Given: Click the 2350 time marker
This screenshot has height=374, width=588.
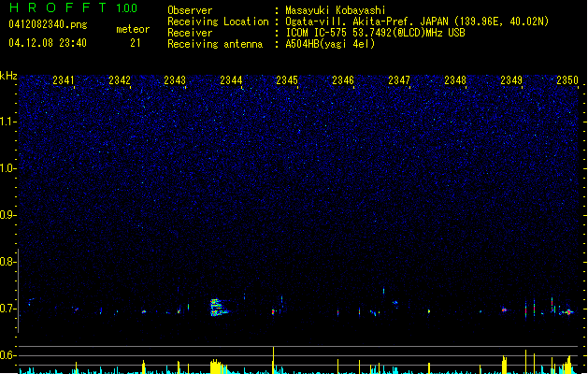Looking at the screenshot, I should pos(567,80).
